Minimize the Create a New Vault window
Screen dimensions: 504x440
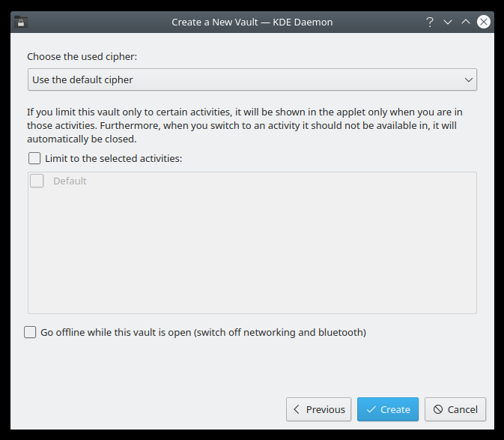point(448,22)
